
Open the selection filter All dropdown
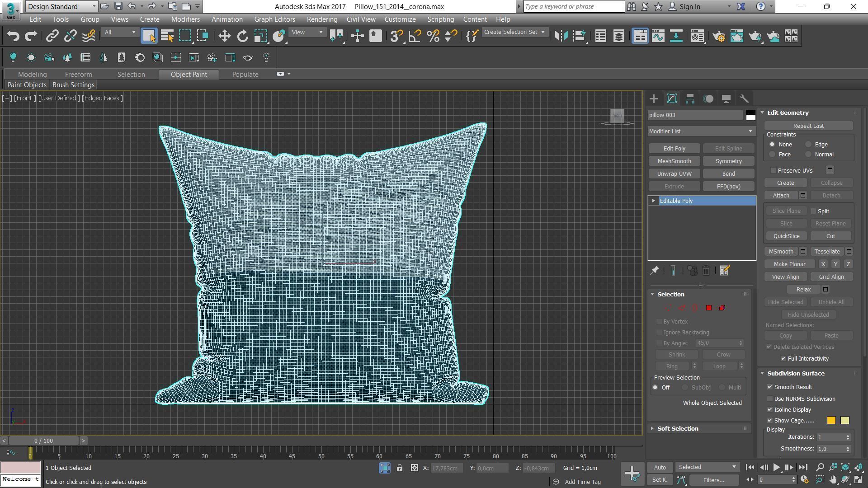pos(120,33)
